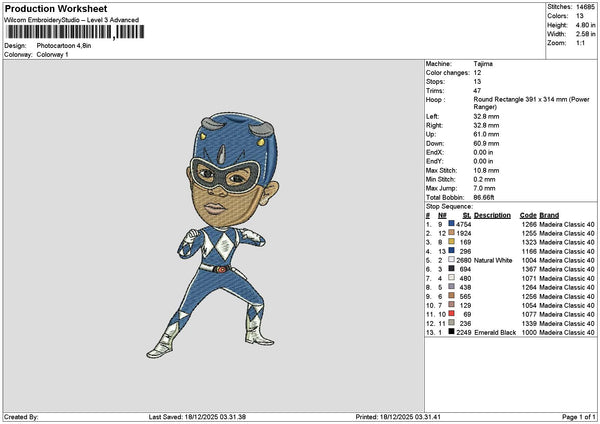Select the Color changes value 12
Viewport: 600px width, 424px height.
point(477,73)
